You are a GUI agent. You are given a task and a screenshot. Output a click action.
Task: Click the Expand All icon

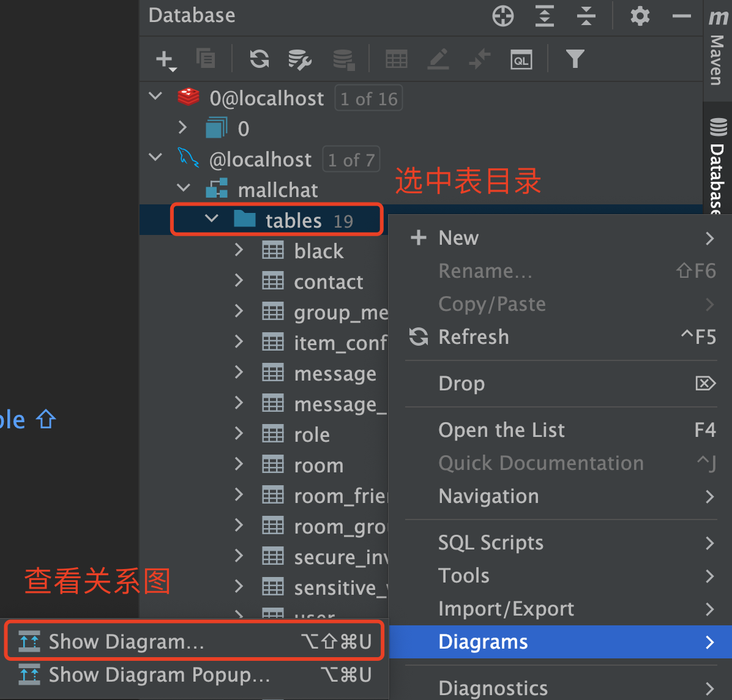tap(544, 17)
